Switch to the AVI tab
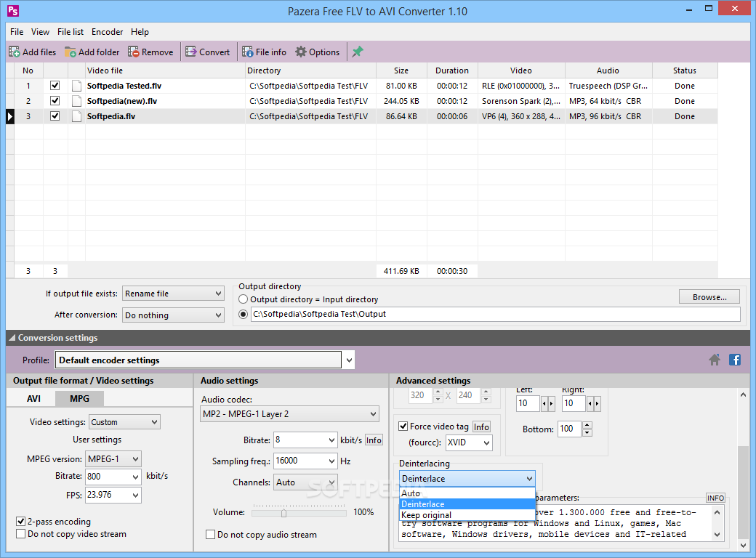Image resolution: width=756 pixels, height=558 pixels. point(33,399)
